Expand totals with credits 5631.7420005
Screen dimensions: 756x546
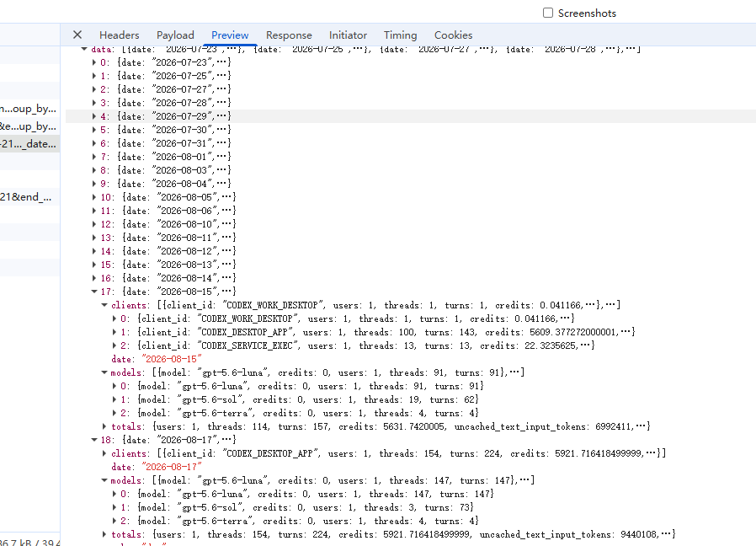104,426
